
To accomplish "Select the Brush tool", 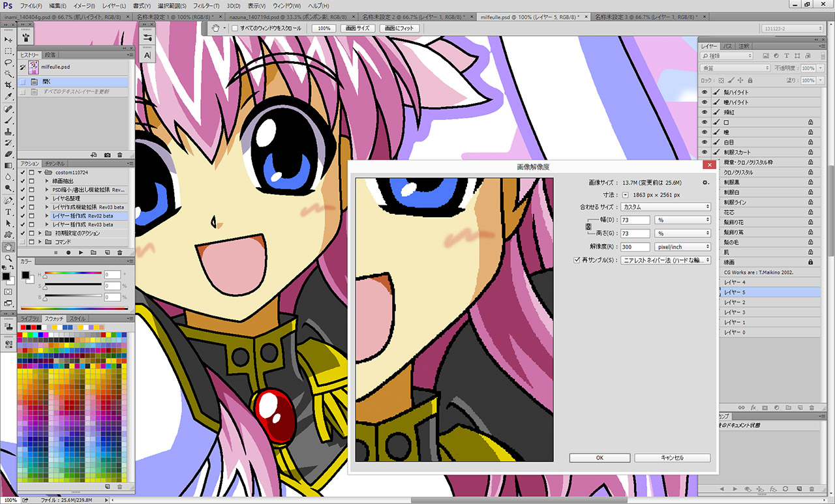I will point(8,120).
